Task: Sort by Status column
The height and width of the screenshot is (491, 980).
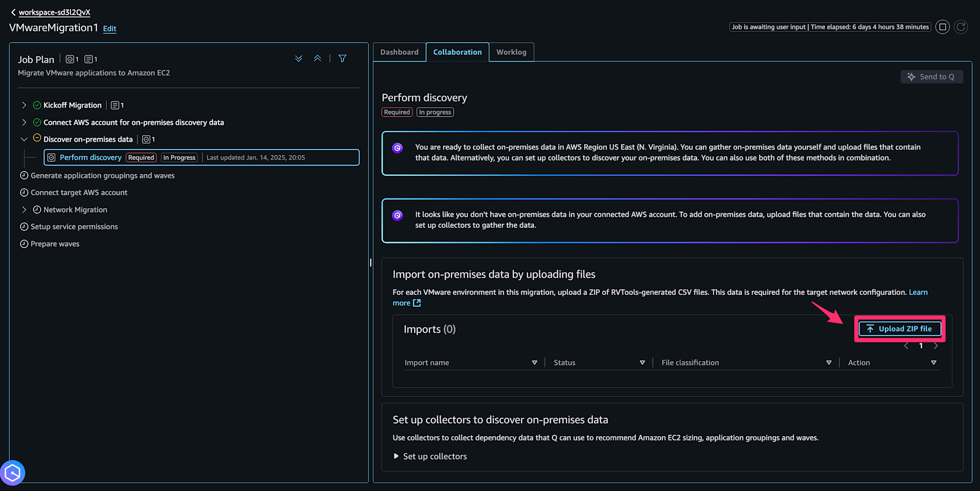Action: pyautogui.click(x=642, y=363)
